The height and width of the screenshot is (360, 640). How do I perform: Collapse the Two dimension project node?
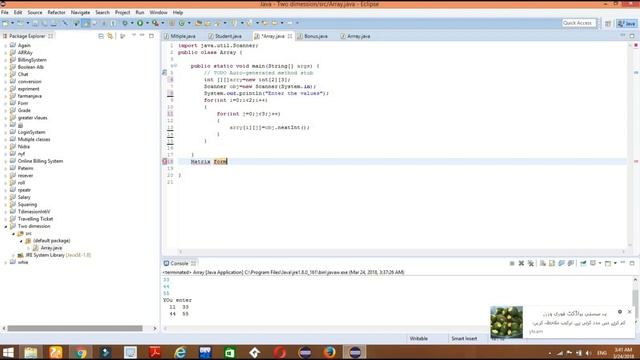[6, 226]
